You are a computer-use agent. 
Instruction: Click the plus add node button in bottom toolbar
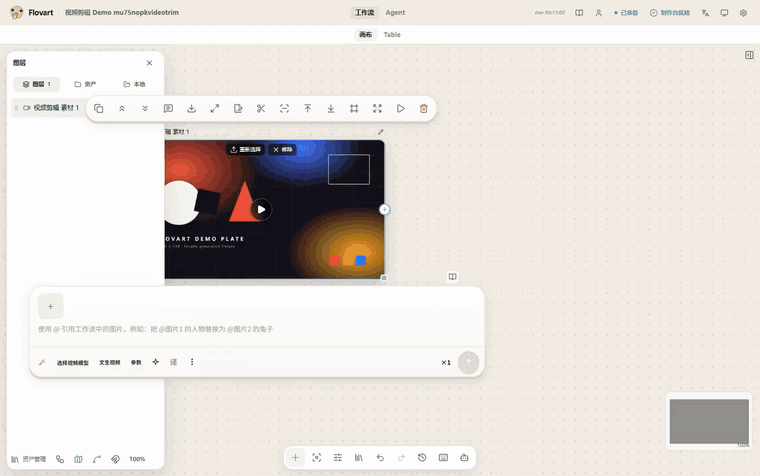[x=295, y=458]
